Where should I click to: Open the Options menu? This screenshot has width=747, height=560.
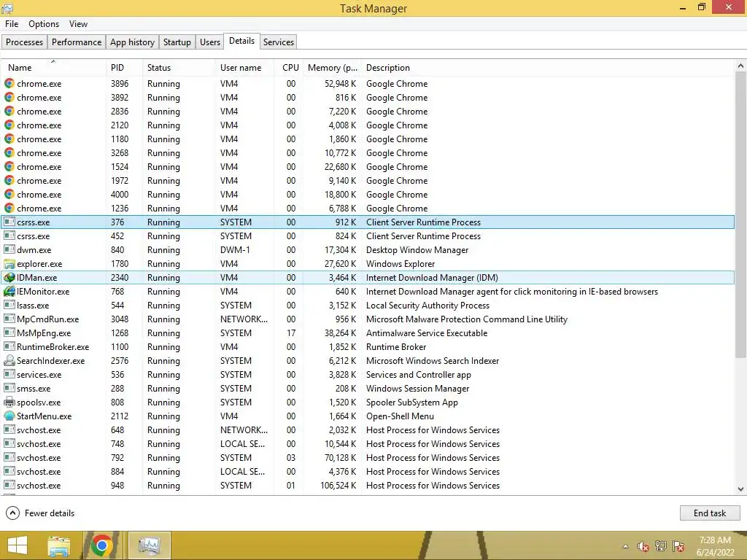click(x=43, y=24)
